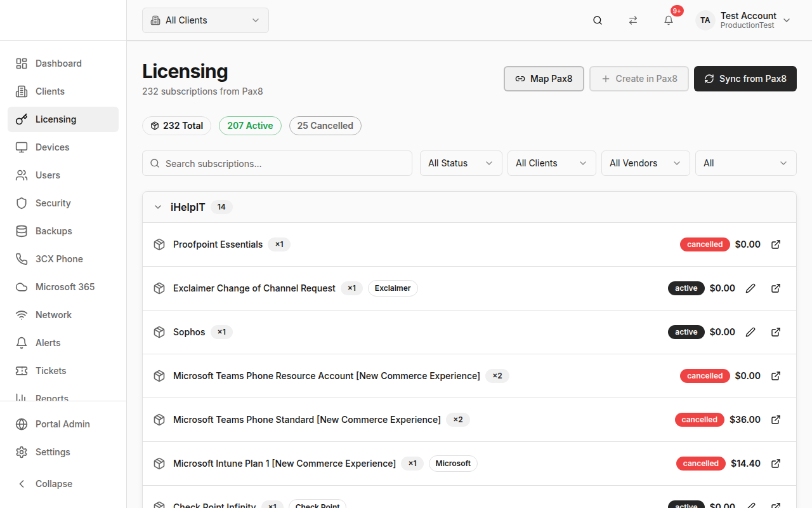
Task: Open the All Vendors filter dropdown
Action: tap(646, 163)
